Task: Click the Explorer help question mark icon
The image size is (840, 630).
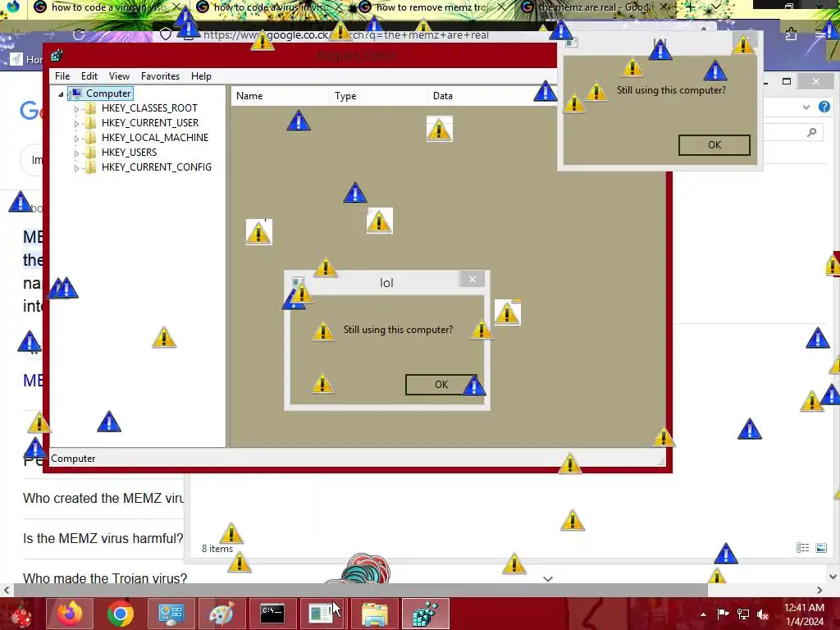Action: point(824,107)
